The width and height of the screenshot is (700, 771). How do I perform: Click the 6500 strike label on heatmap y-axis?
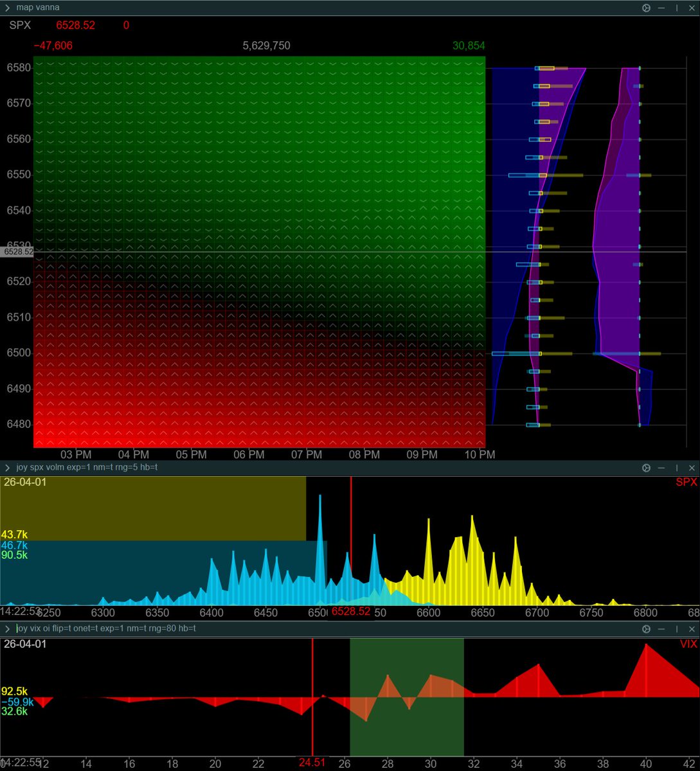pyautogui.click(x=19, y=353)
